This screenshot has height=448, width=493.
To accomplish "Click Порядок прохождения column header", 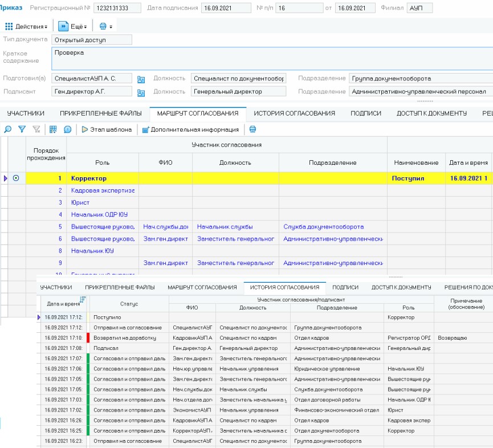I will 46,154.
